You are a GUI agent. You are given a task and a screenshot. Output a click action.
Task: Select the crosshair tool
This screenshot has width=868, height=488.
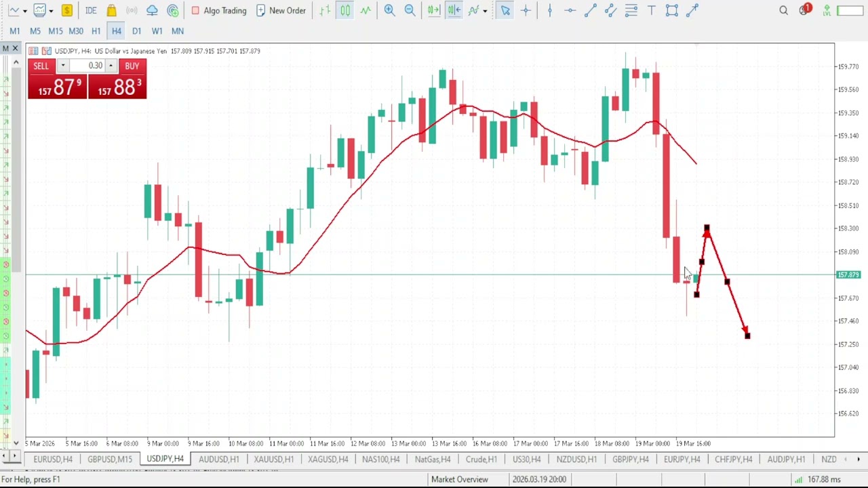526,10
